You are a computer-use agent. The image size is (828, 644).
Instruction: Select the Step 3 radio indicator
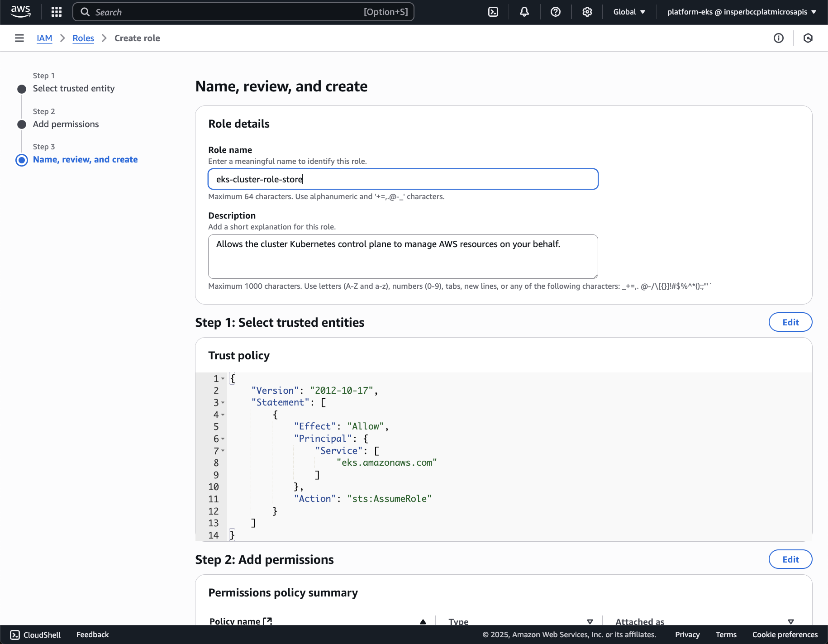coord(22,160)
